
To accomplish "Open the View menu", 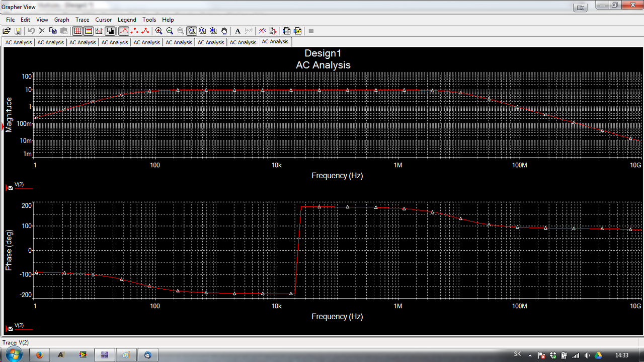I will pos(42,20).
